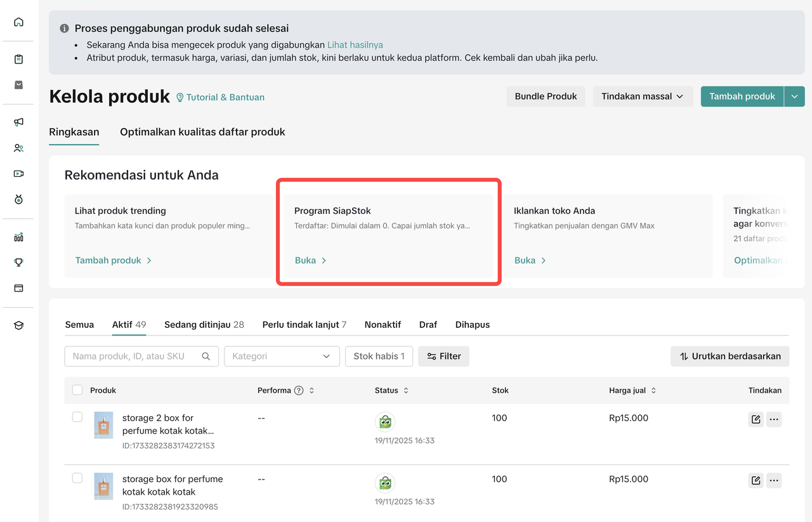
Task: Switch to the Sedang ditinjau tab
Action: coord(204,325)
